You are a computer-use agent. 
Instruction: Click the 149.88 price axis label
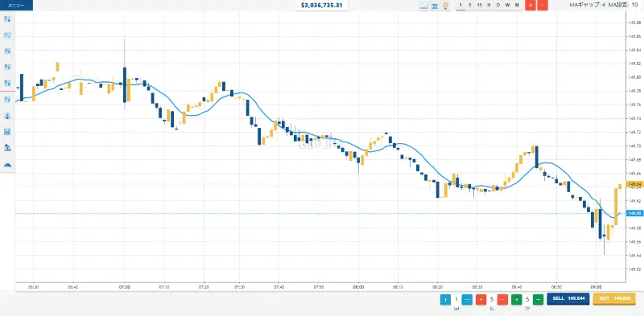click(x=635, y=23)
